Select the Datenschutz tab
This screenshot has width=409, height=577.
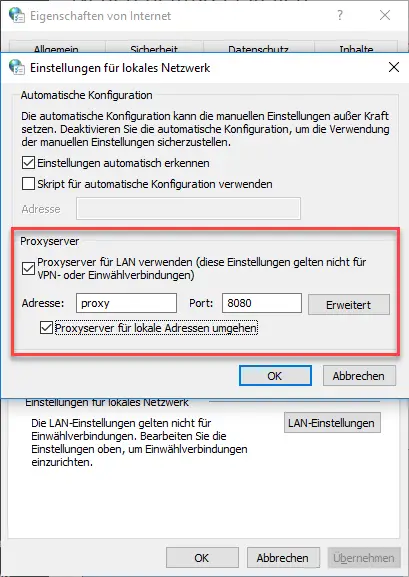(x=258, y=48)
